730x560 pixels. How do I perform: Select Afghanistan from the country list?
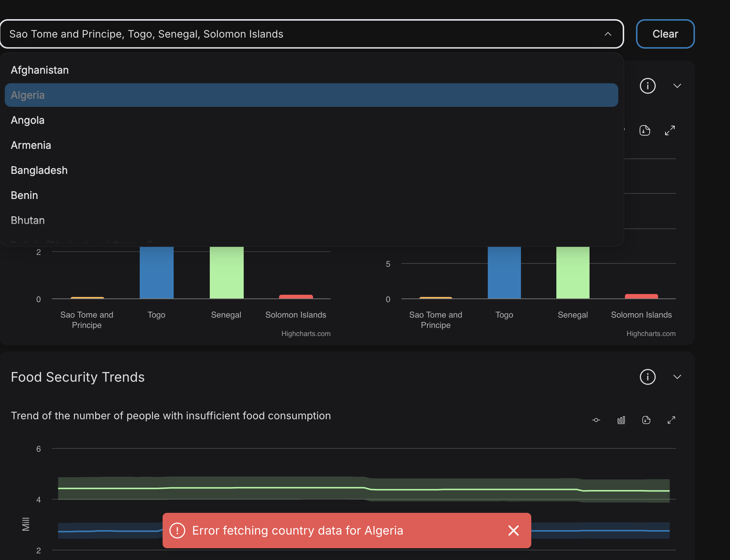40,69
